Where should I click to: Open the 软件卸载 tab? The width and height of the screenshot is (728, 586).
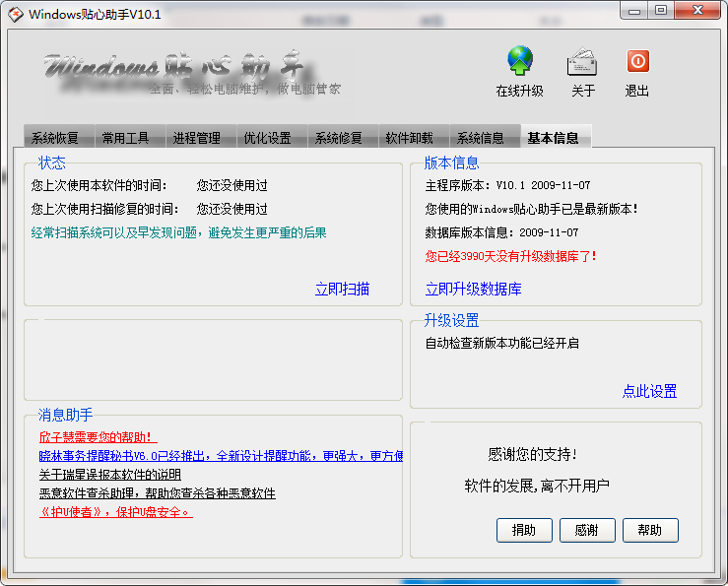point(414,138)
